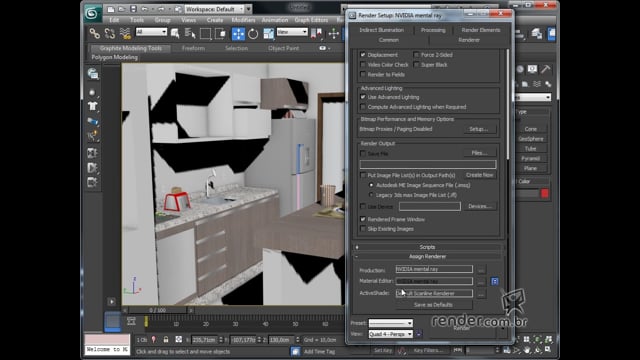This screenshot has height=360, width=640.
Task: Click the Use Pivot Point Center icon
Action: [316, 33]
